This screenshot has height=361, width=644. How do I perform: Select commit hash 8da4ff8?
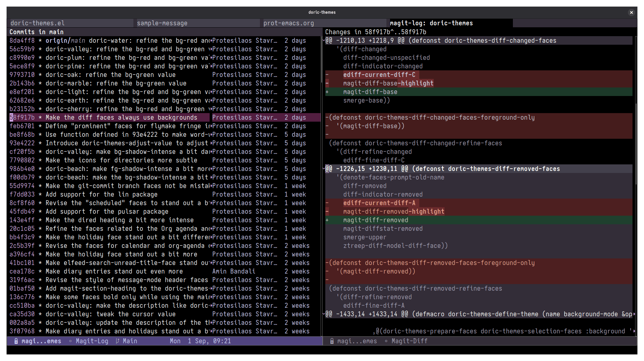(22, 41)
